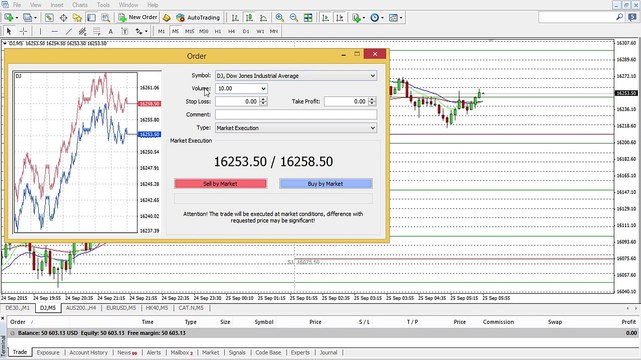Click the New Chart toolbar icon
Screen dimensions: 641x360
pos(8,18)
